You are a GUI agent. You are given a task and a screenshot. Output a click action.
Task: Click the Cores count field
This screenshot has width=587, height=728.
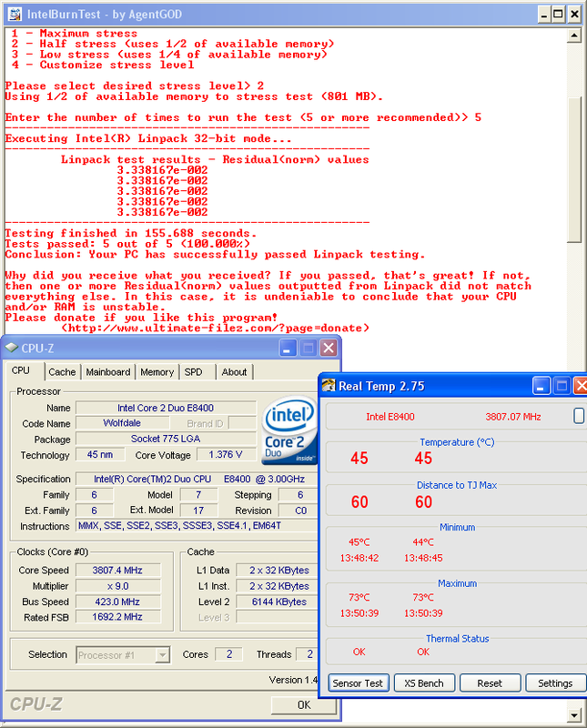[x=229, y=654]
